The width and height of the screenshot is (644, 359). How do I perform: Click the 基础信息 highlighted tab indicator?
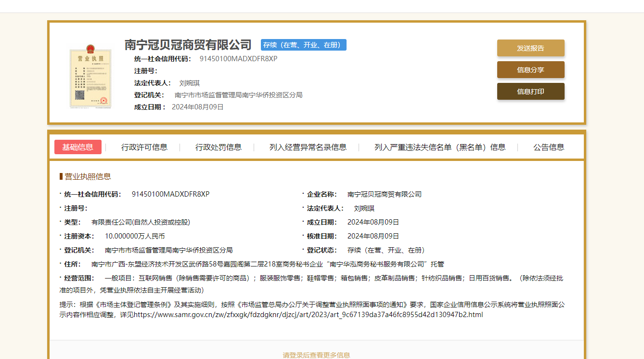(x=77, y=147)
